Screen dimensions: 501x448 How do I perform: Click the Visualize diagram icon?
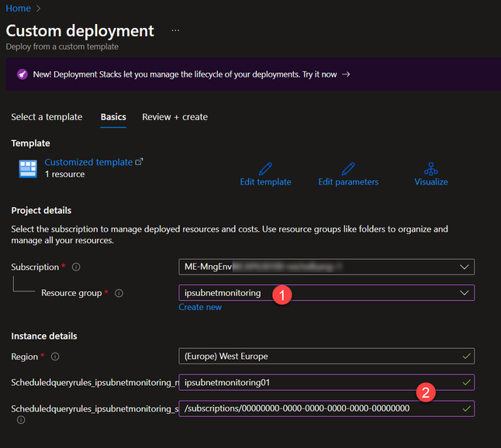pyautogui.click(x=431, y=169)
